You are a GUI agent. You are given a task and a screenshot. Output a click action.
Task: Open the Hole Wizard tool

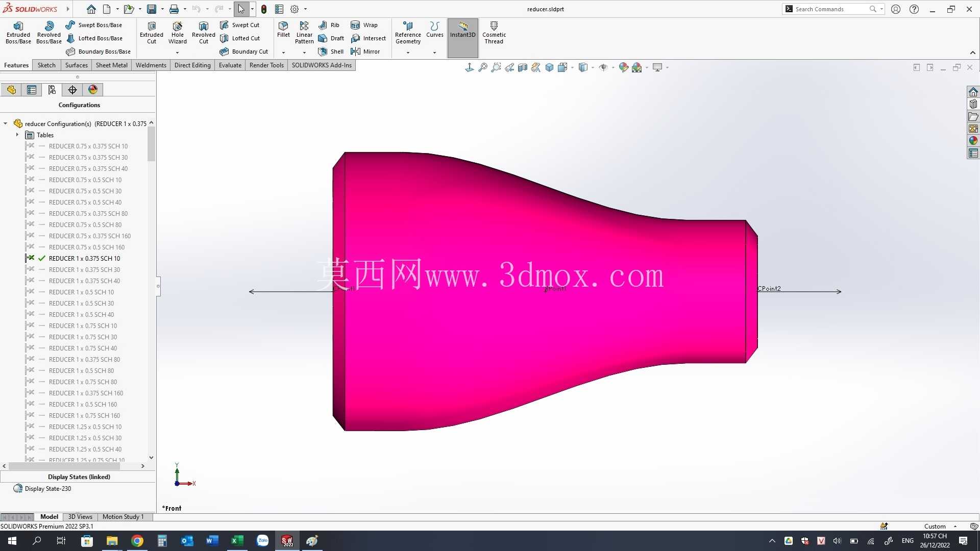pyautogui.click(x=178, y=33)
